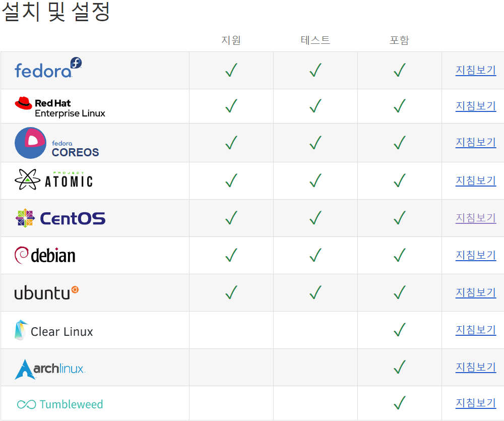Click Fedora's 포함 checkmark
The image size is (504, 421).
click(400, 70)
